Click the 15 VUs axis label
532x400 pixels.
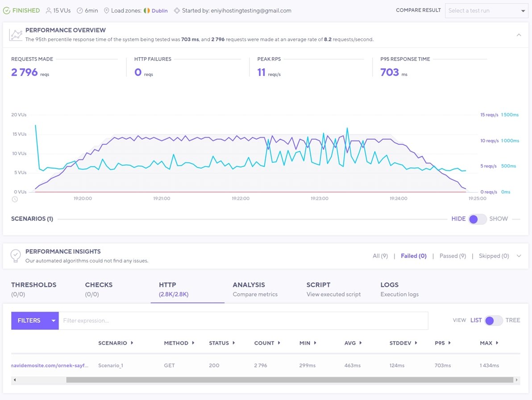[19, 134]
